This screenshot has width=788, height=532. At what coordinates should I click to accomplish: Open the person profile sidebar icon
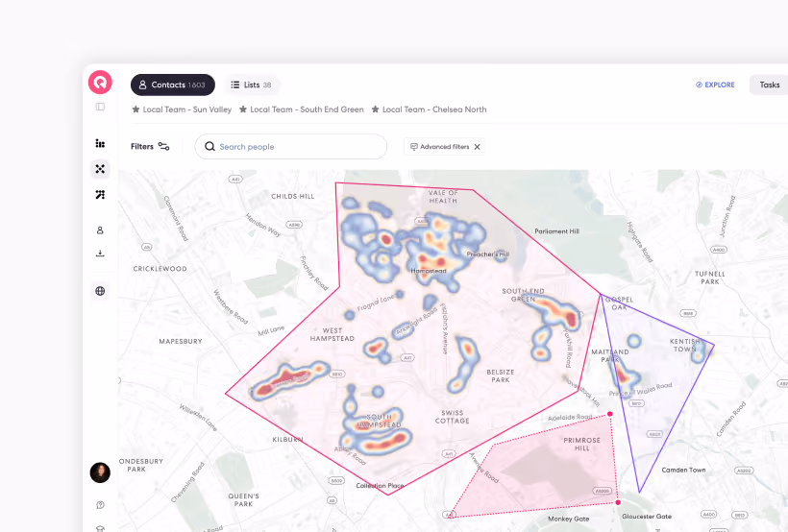coord(100,230)
